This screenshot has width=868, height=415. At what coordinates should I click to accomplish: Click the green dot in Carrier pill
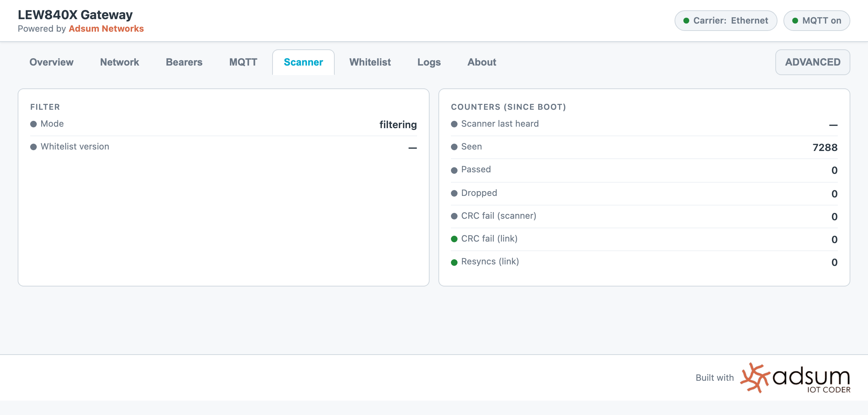pyautogui.click(x=686, y=21)
